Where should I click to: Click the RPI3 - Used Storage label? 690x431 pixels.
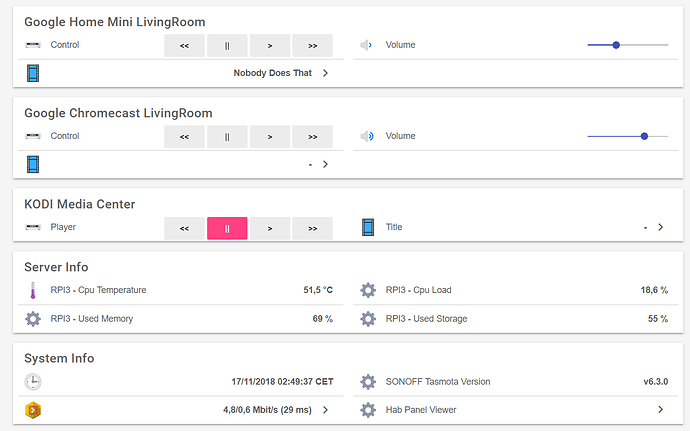pyautogui.click(x=426, y=319)
